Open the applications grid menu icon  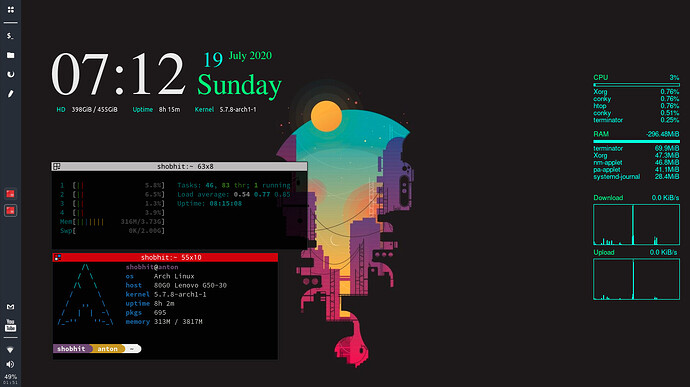pos(11,9)
